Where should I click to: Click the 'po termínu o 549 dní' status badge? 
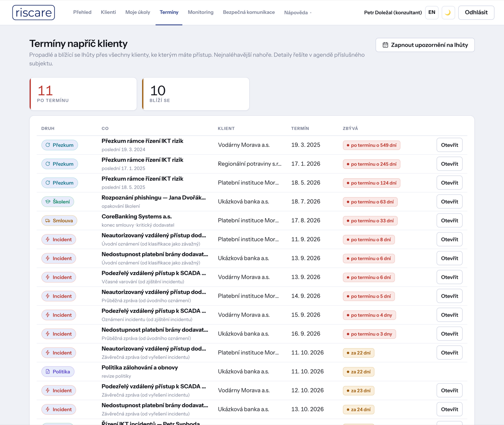[x=371, y=145]
